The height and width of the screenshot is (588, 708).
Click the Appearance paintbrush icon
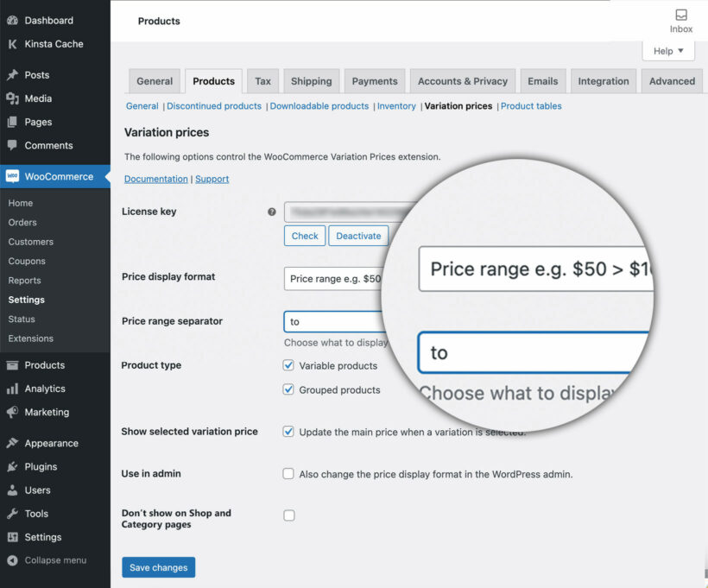pyautogui.click(x=13, y=443)
